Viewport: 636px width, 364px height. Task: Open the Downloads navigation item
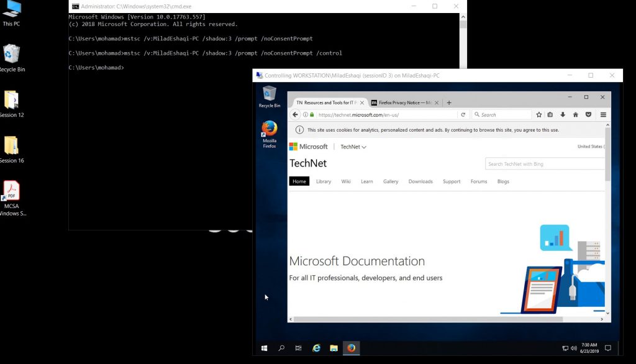click(x=420, y=181)
